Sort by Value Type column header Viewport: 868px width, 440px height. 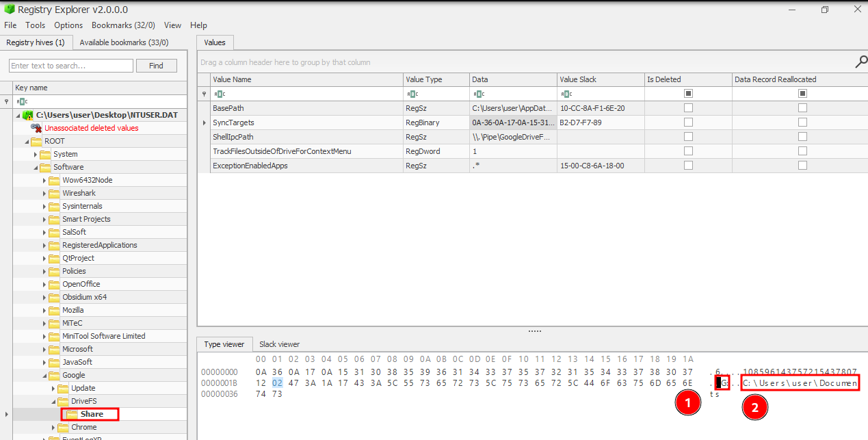point(436,79)
